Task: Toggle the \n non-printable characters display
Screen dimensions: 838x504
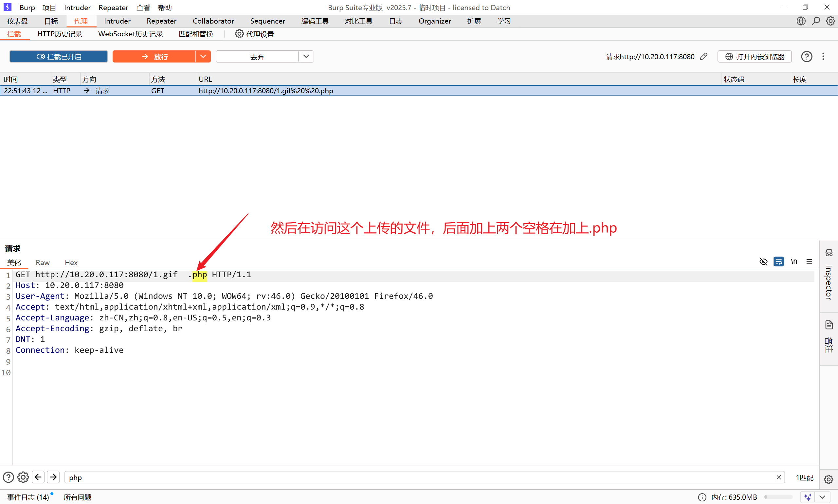Action: (x=794, y=261)
